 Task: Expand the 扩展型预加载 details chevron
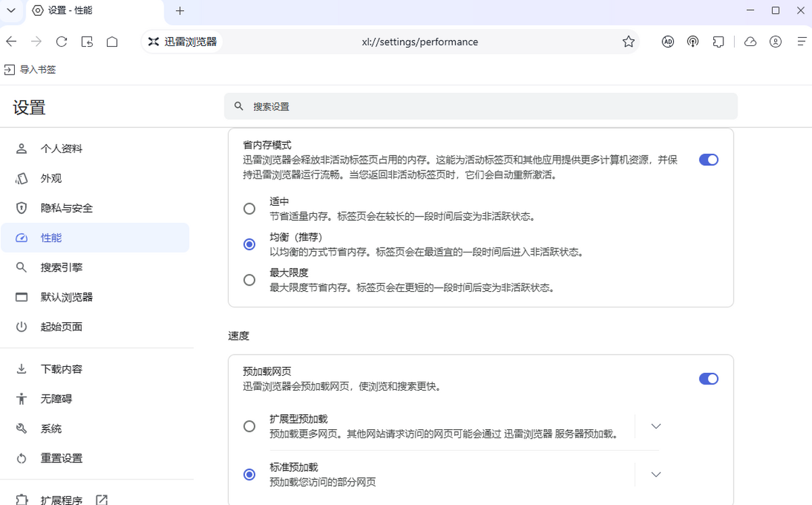click(x=655, y=426)
